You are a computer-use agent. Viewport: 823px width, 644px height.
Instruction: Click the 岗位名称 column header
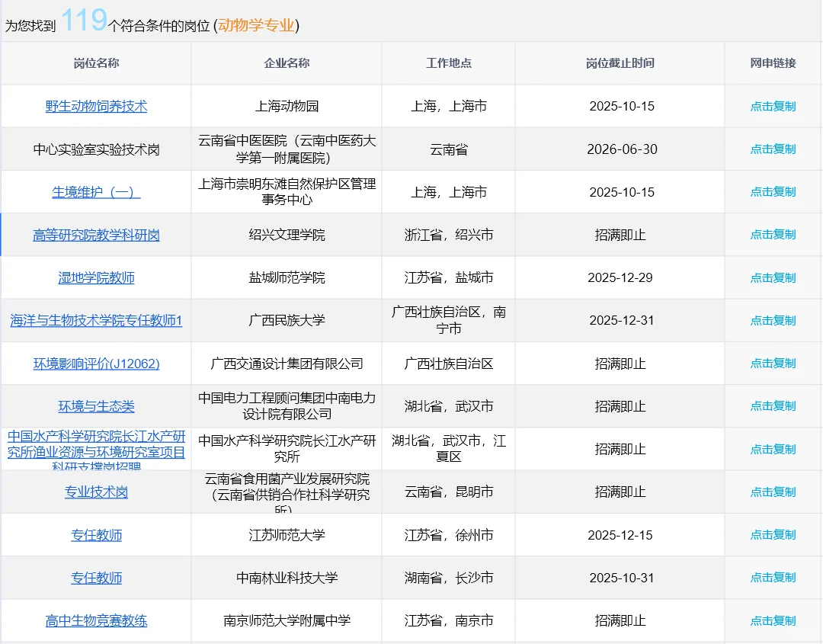coord(97,63)
